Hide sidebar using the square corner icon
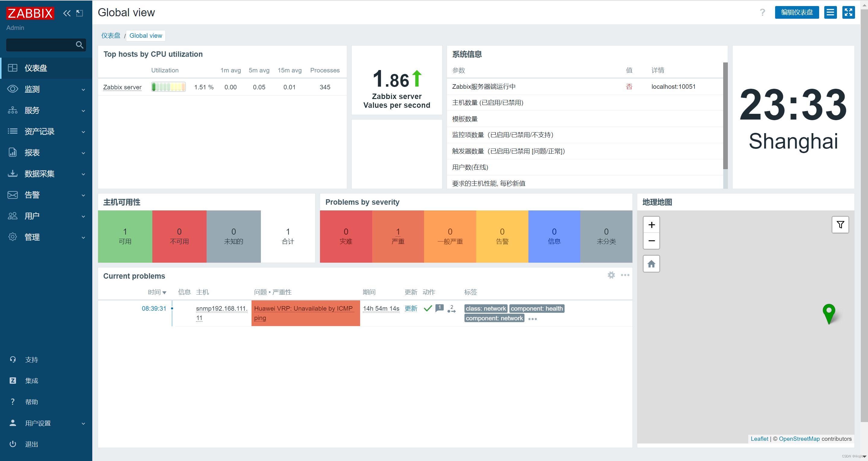The width and height of the screenshot is (868, 461). point(80,13)
